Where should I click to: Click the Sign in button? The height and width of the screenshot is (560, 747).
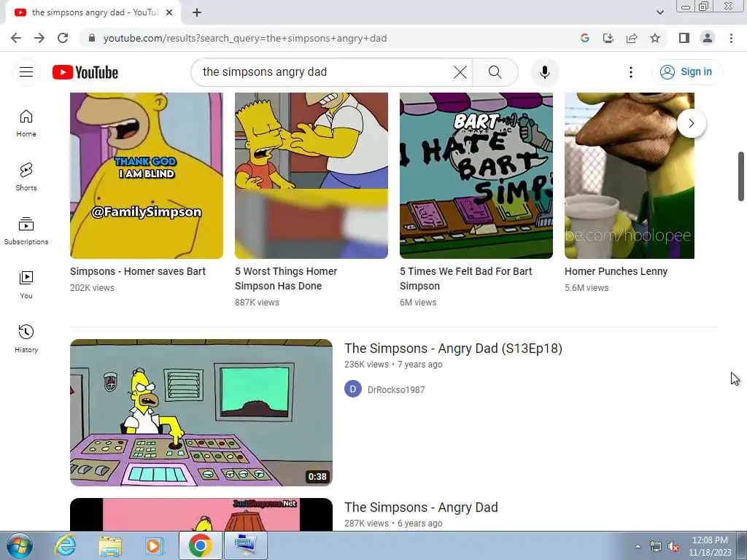pyautogui.click(x=686, y=72)
